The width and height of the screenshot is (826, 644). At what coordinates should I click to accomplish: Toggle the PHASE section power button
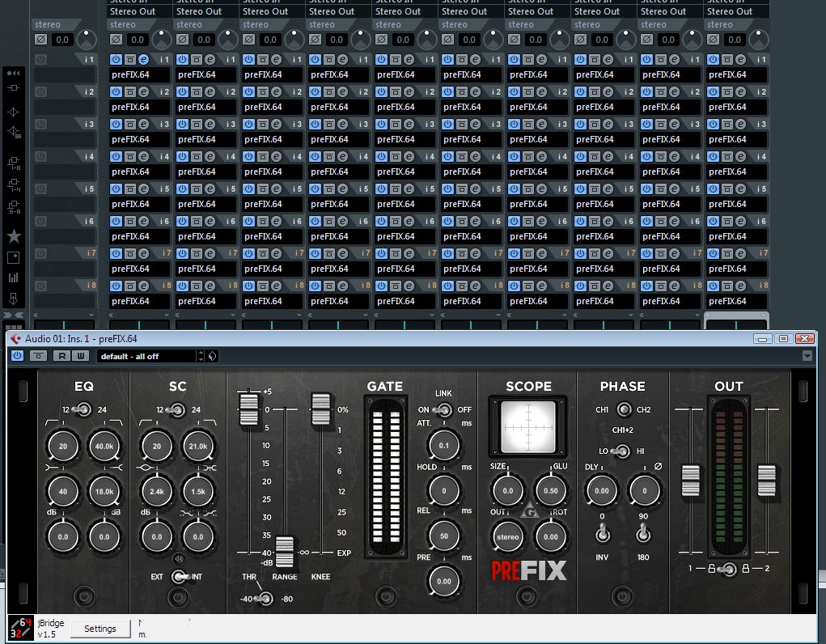click(x=622, y=596)
